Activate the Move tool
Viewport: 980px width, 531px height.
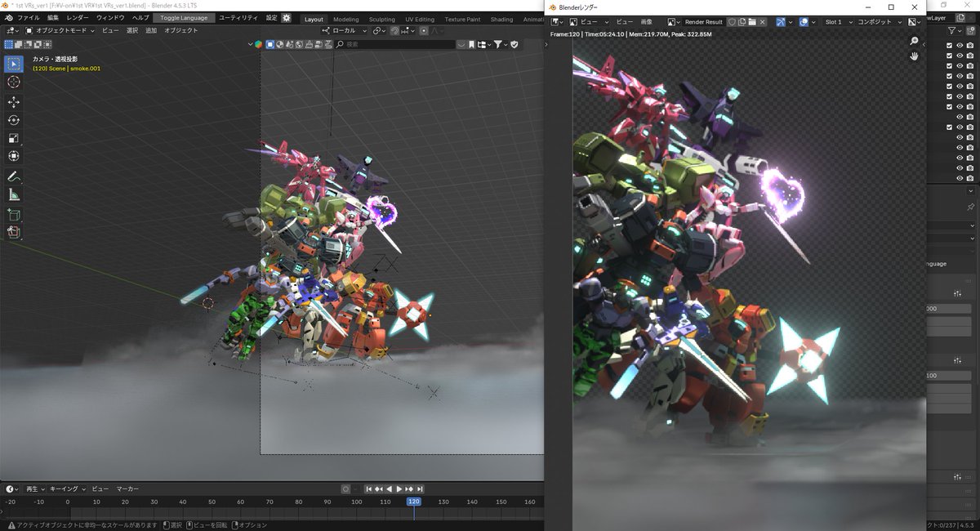pyautogui.click(x=13, y=102)
